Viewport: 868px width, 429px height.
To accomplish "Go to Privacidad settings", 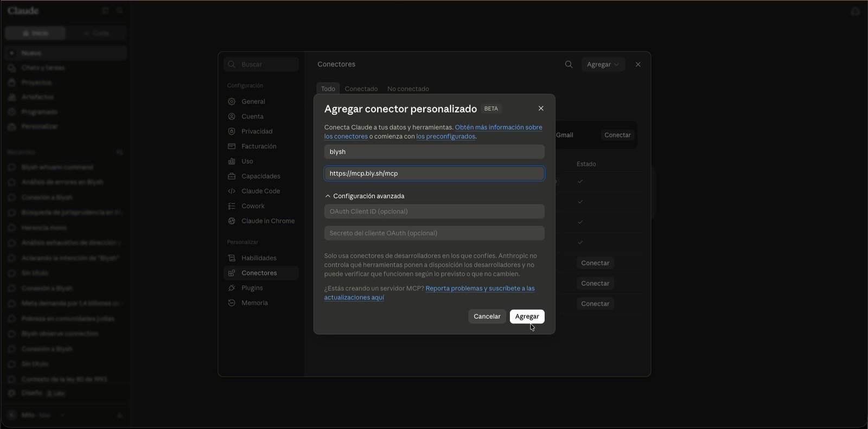I will pyautogui.click(x=261, y=131).
